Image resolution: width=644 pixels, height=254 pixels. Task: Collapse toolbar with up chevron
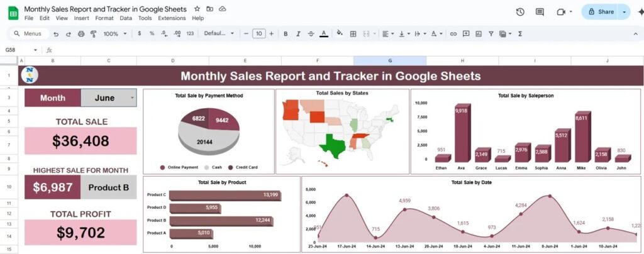(636, 34)
